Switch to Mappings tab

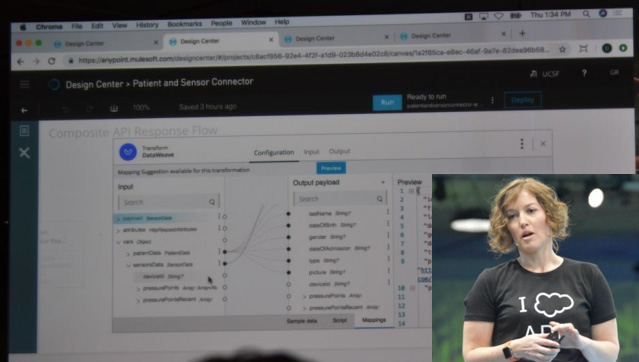coord(374,320)
